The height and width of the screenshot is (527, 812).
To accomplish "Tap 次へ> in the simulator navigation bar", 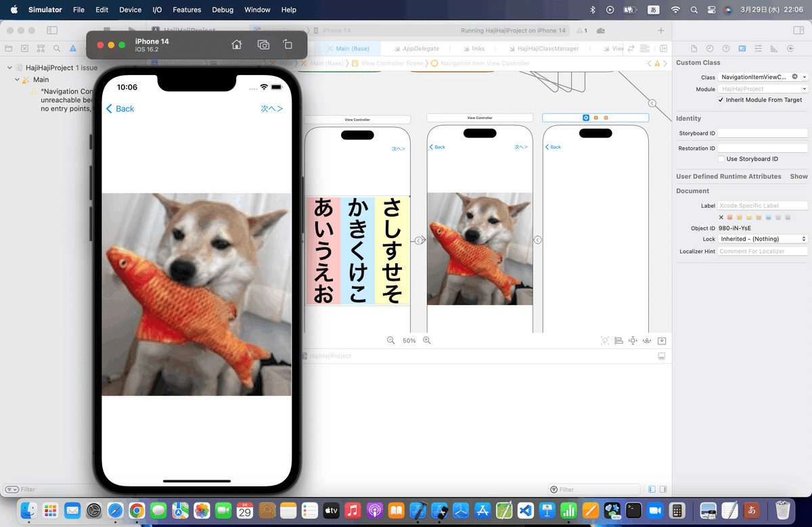I will click(272, 109).
